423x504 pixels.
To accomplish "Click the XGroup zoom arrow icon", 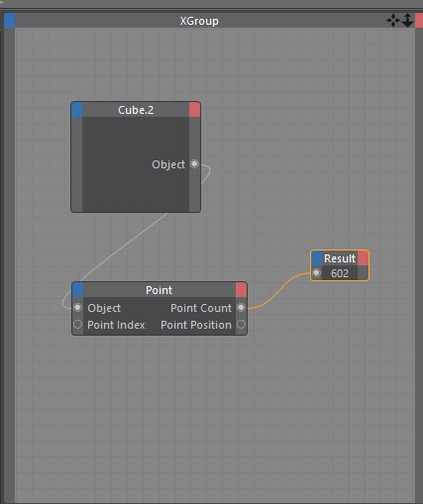I will click(x=407, y=21).
